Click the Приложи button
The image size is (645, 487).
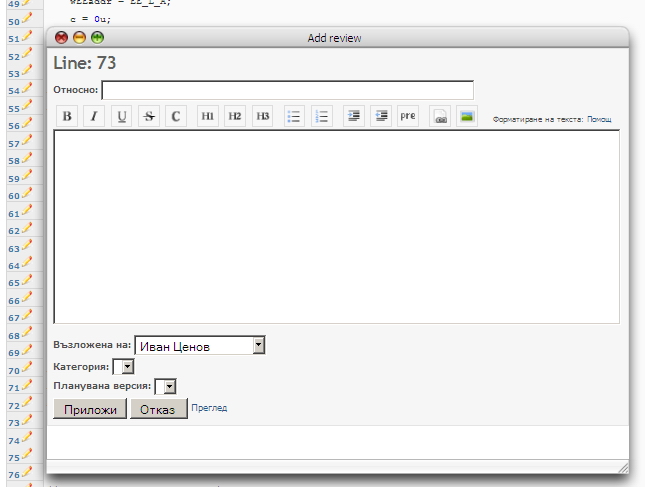click(90, 409)
